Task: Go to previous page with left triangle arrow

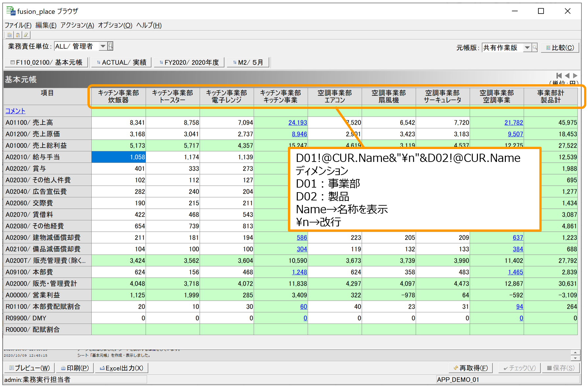Action: click(x=567, y=76)
